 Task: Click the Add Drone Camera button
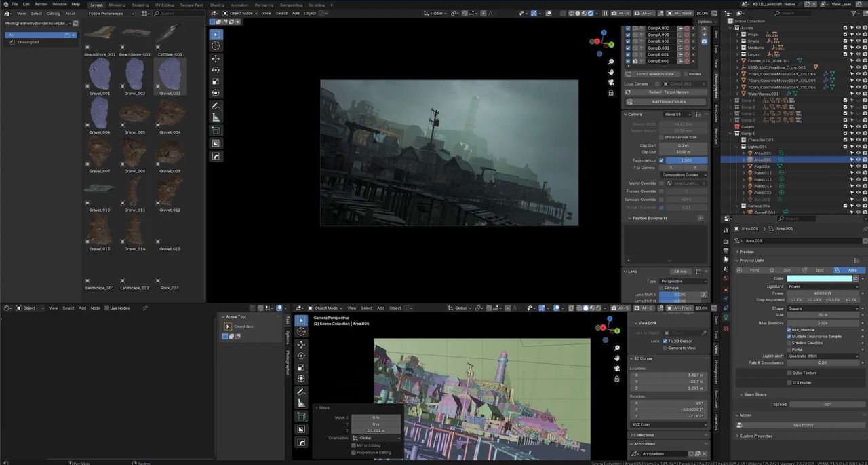coord(668,102)
